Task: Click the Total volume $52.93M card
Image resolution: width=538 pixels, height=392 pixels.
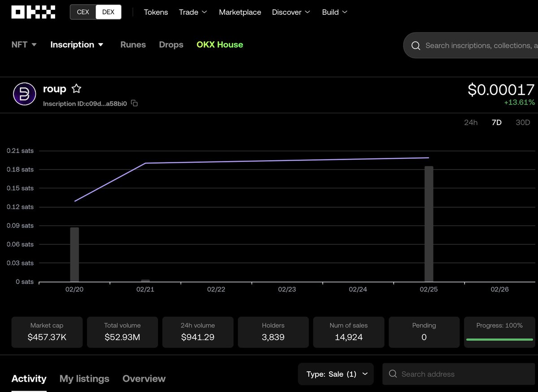Action: tap(122, 332)
